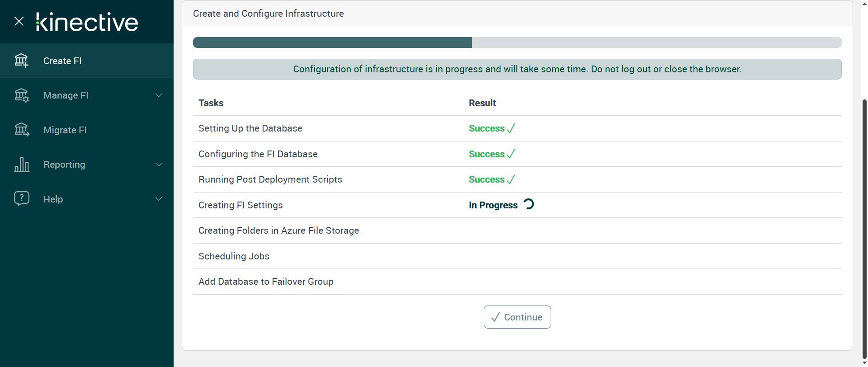868x367 pixels.
Task: Click the Reporting bar chart icon
Action: (21, 165)
